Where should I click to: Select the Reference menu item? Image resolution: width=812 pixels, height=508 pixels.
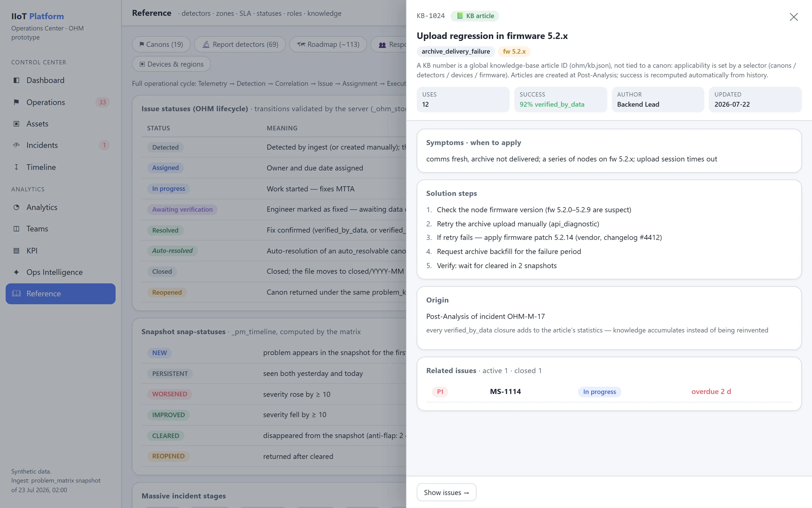point(61,294)
